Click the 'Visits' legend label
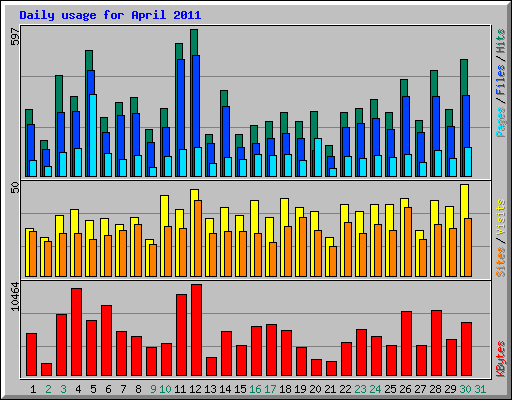This screenshot has height=400, width=512. (501, 218)
